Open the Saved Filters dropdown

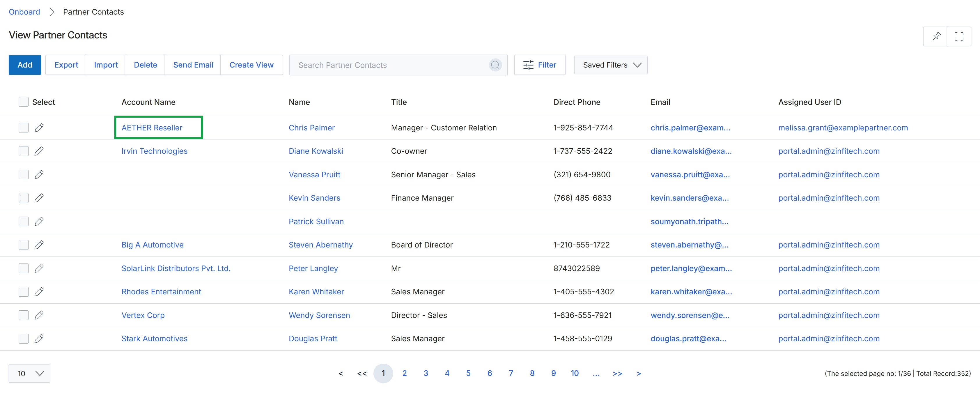[611, 65]
